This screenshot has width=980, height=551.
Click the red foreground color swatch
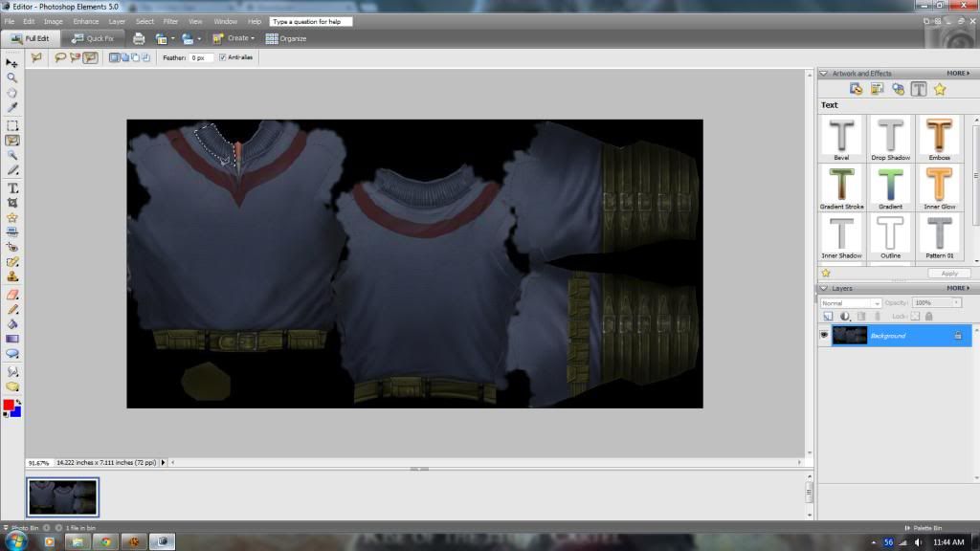8,406
